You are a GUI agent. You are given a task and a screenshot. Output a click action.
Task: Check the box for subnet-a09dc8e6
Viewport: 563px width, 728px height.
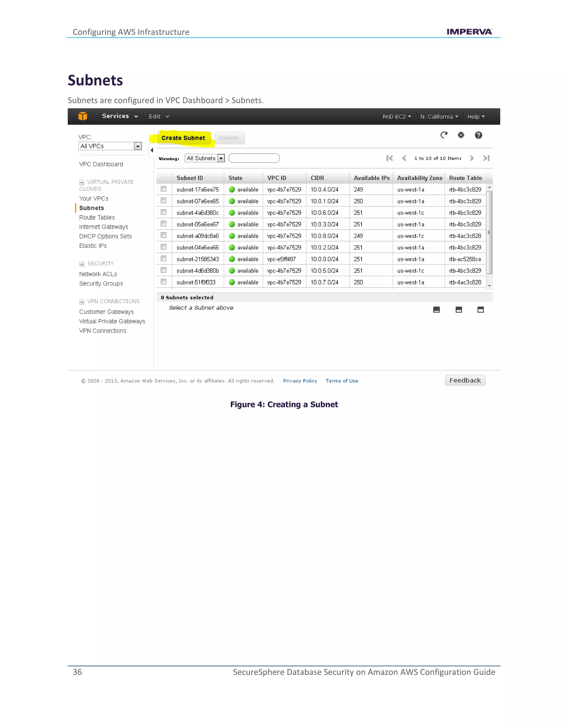[x=164, y=235]
